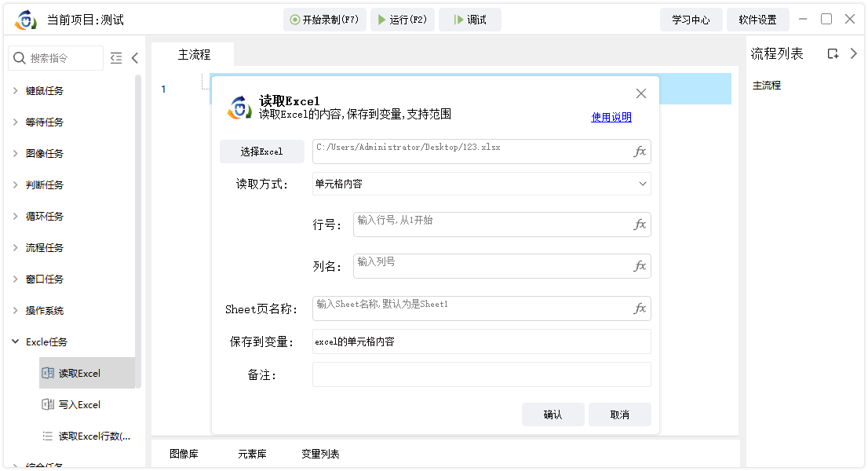Click the search magnifier icon

(20, 58)
